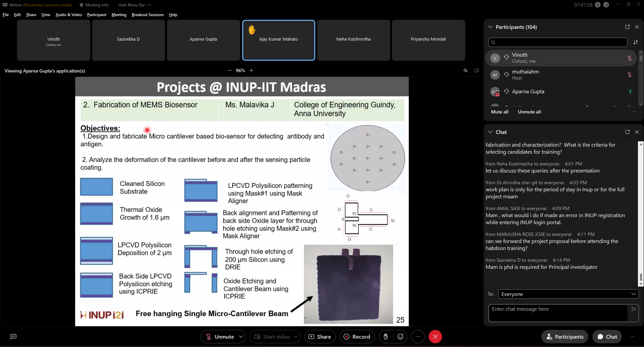Select Aparna Gupta's video tile
644x347 pixels.
pos(203,40)
